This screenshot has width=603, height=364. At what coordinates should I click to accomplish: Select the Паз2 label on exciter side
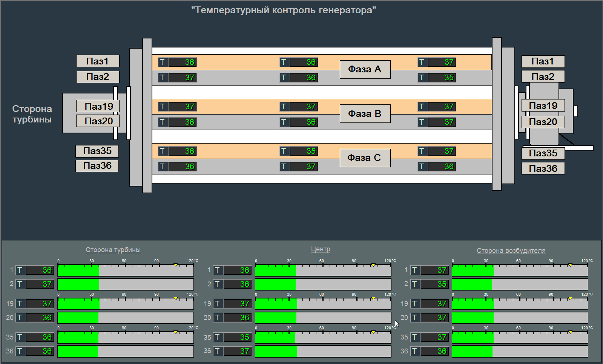[x=543, y=76]
